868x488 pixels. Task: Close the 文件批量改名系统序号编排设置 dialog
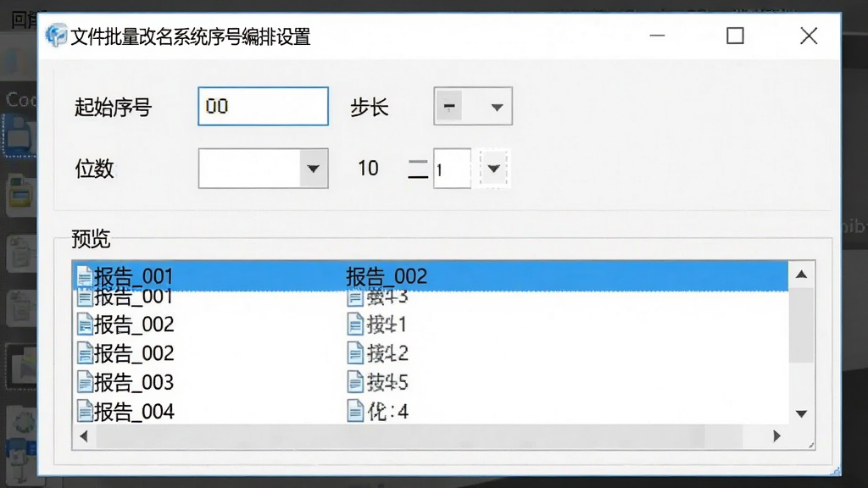click(809, 36)
